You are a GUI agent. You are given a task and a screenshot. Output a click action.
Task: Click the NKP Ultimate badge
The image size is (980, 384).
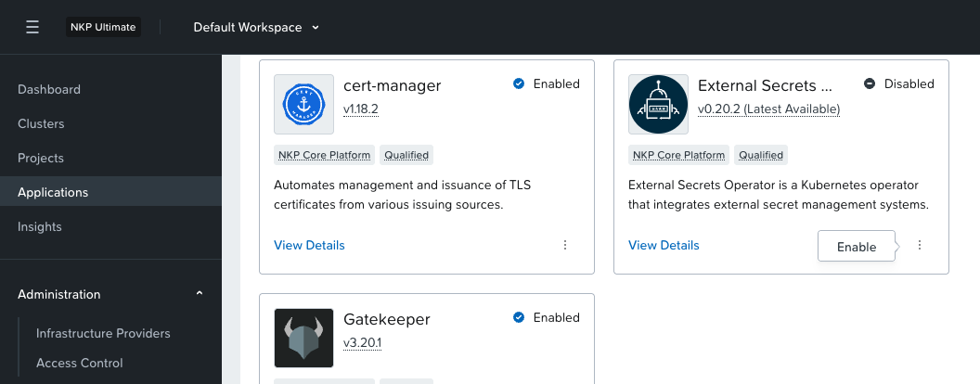[103, 27]
